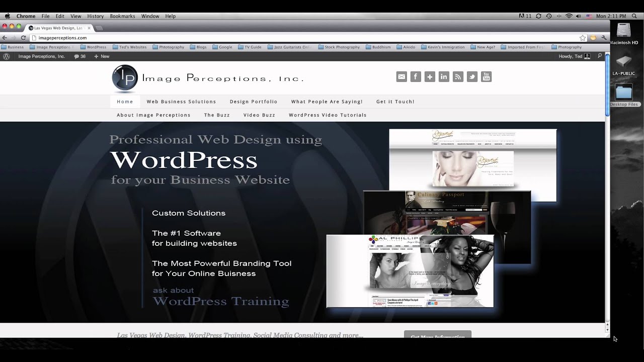Open WordPress Video Tutorials page
Screen dimensions: 644x362
[x=328, y=115]
